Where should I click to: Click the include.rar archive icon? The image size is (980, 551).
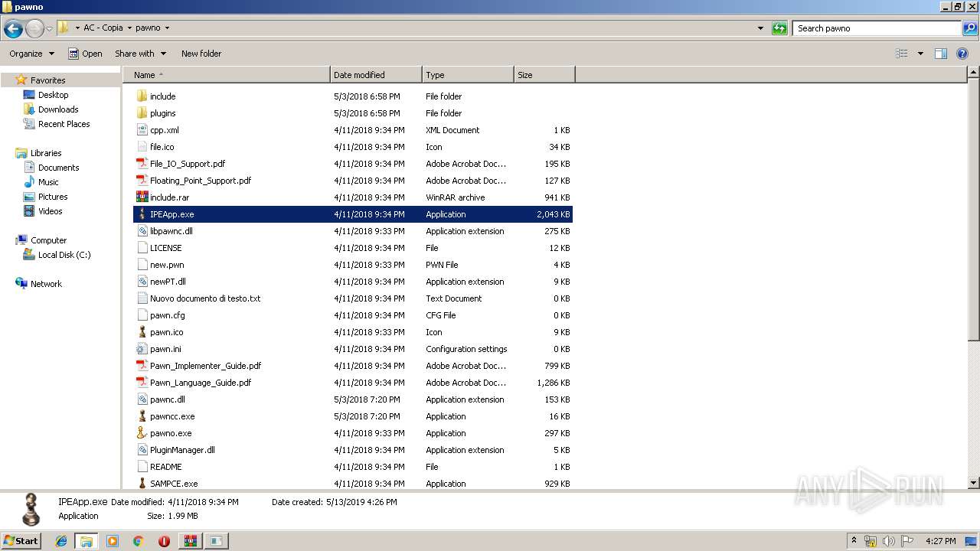pos(142,197)
